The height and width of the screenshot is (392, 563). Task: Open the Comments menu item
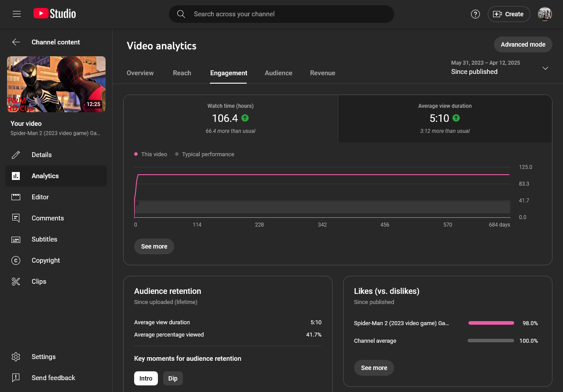pyautogui.click(x=56, y=218)
